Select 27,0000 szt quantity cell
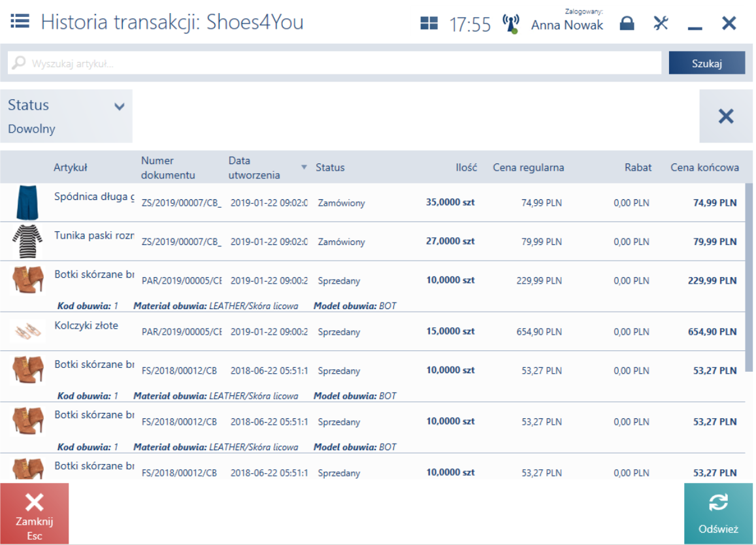This screenshot has width=756, height=545. [x=450, y=240]
